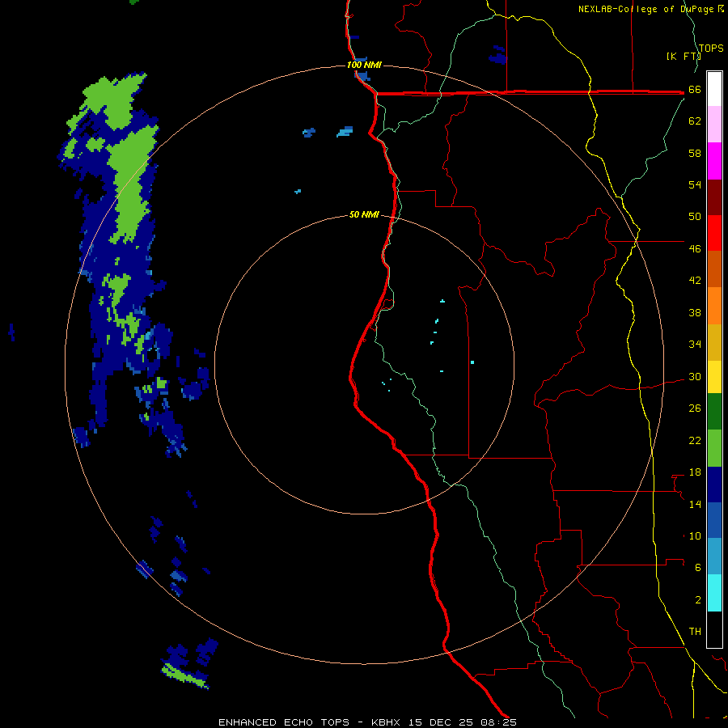Click the medium blue swatch beside 18

pos(714,520)
